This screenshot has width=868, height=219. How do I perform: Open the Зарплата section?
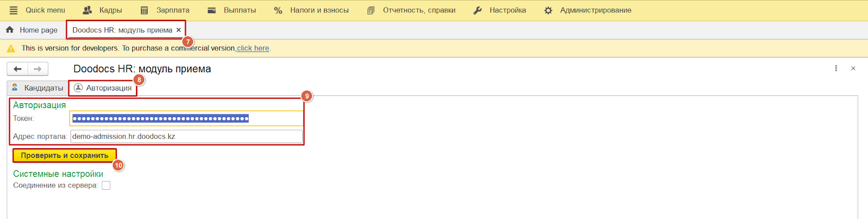click(x=165, y=10)
